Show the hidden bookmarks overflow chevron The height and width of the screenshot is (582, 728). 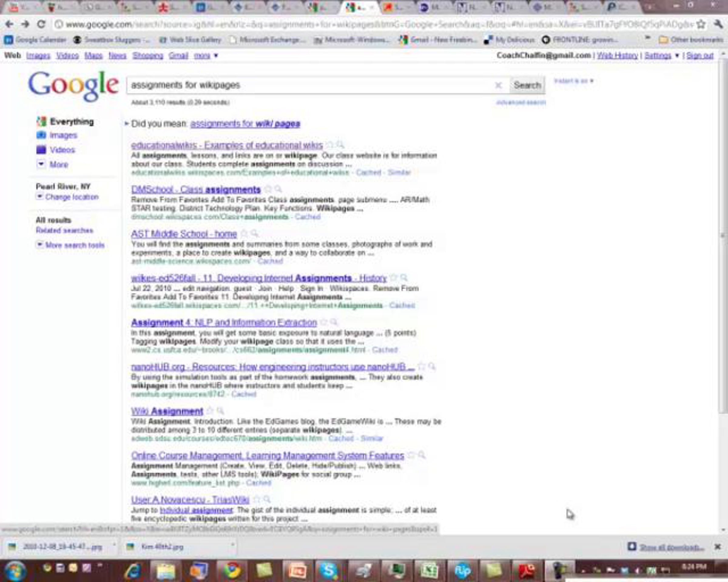pos(648,38)
